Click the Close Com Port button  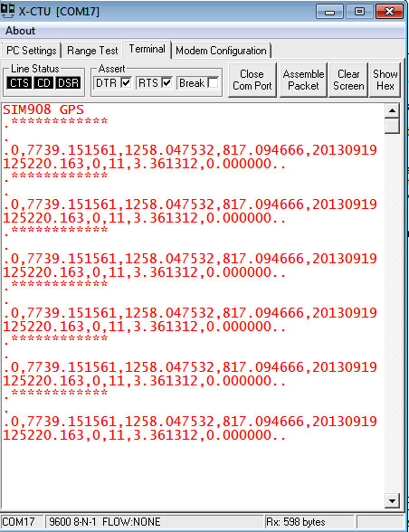click(252, 80)
